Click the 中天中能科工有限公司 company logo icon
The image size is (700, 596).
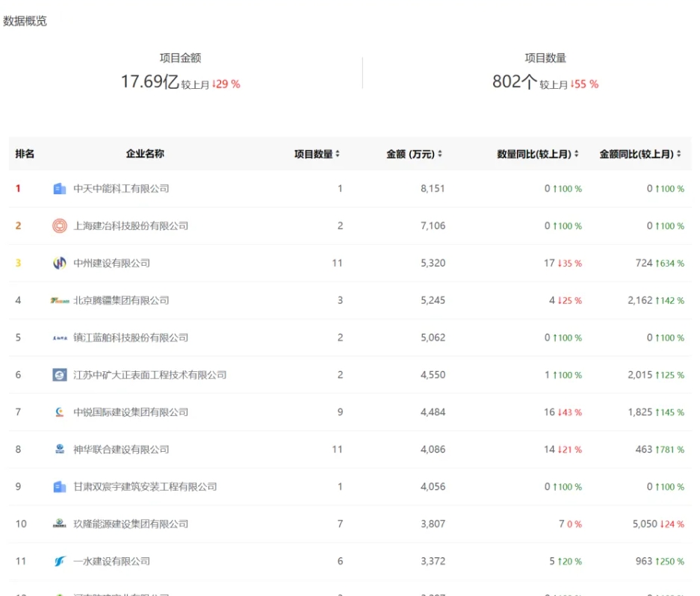click(x=60, y=189)
